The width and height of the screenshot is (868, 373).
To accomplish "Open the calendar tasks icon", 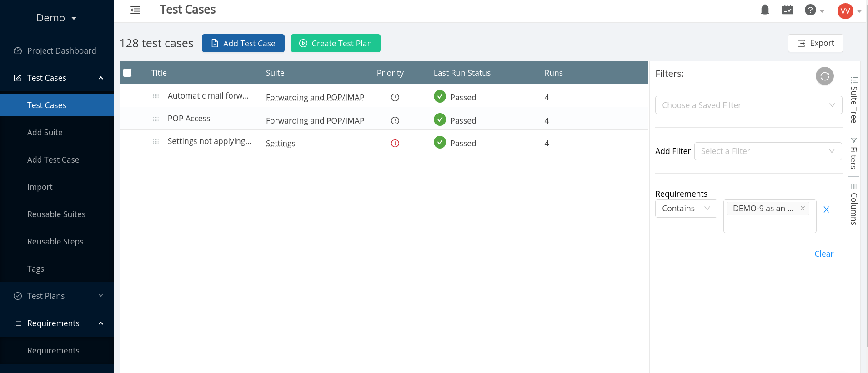I will (788, 10).
